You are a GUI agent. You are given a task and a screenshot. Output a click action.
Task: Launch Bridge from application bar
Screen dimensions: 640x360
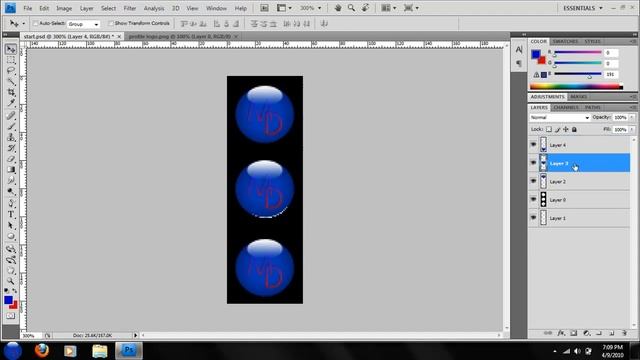pyautogui.click(x=264, y=8)
